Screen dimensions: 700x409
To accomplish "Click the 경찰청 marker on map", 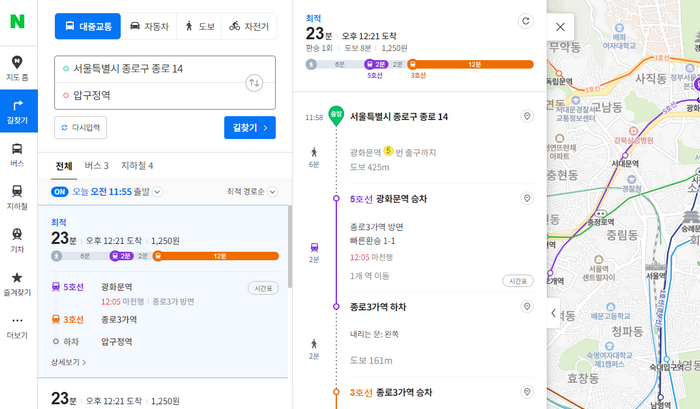I will (x=632, y=180).
